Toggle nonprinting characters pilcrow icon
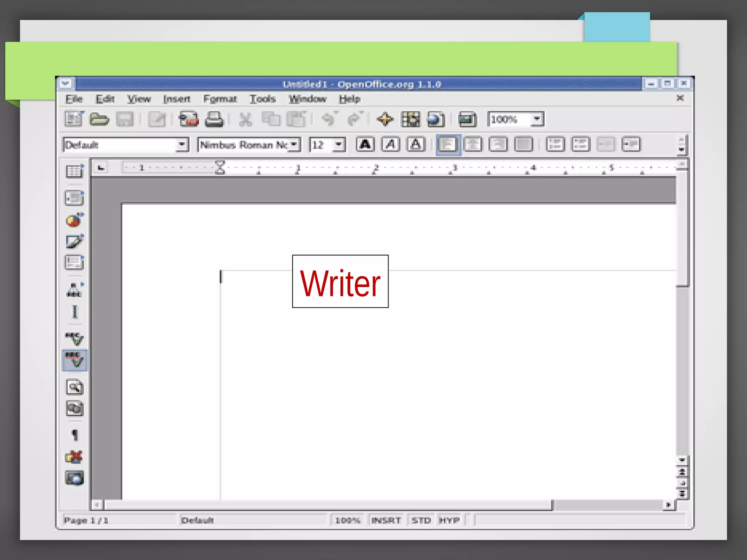This screenshot has height=560, width=747. coord(75,435)
